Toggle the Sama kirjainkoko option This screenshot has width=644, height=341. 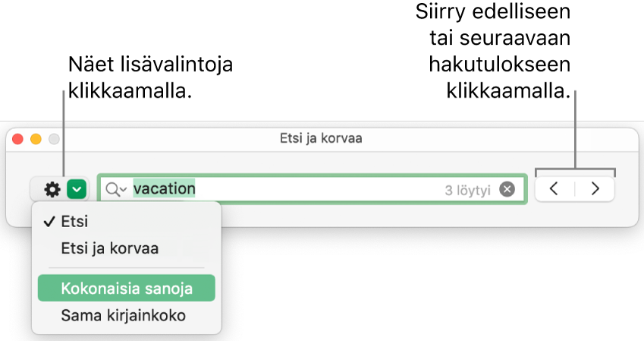[x=123, y=314]
